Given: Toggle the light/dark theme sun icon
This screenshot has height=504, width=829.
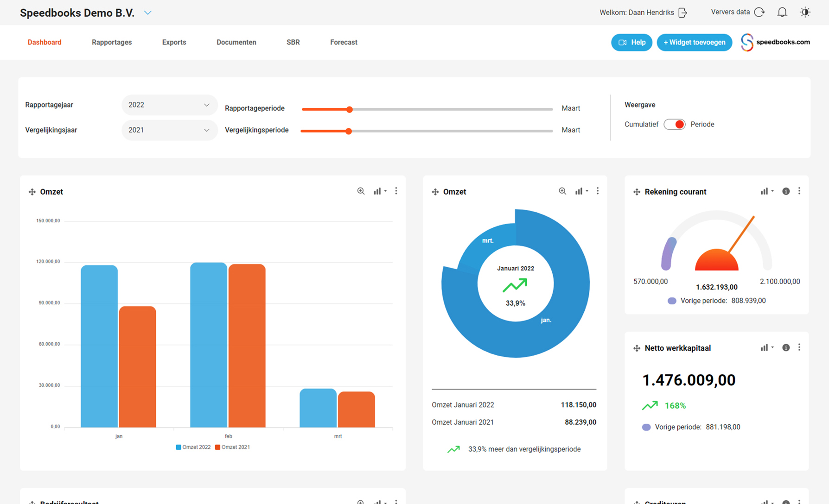Looking at the screenshot, I should tap(805, 13).
